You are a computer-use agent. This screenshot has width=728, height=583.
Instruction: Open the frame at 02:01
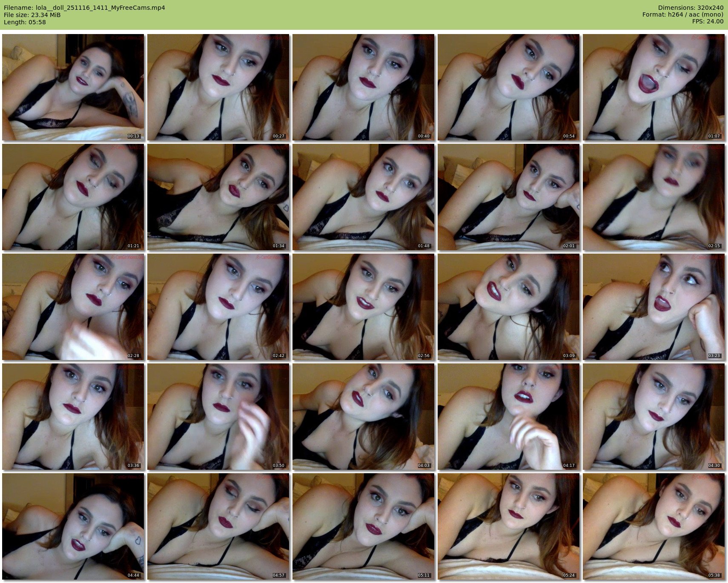[508, 197]
